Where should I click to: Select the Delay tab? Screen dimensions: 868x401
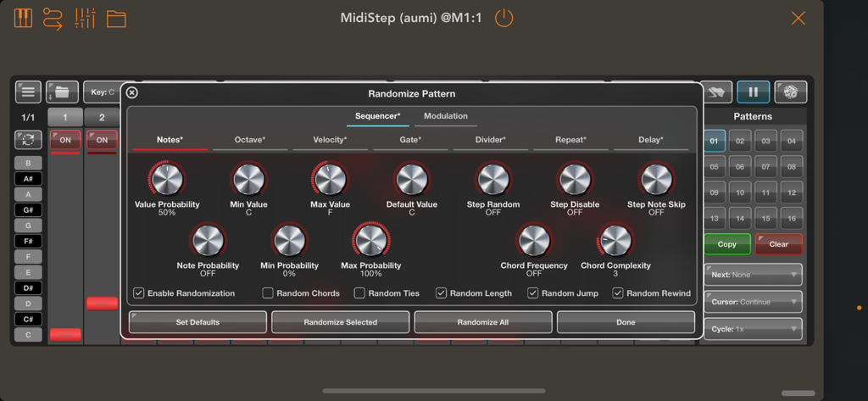(x=651, y=140)
